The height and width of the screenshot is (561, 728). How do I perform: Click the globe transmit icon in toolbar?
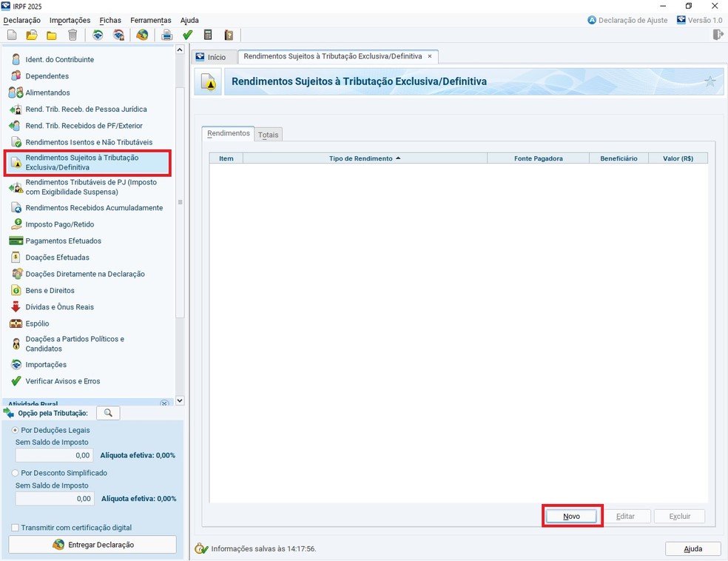[x=142, y=35]
